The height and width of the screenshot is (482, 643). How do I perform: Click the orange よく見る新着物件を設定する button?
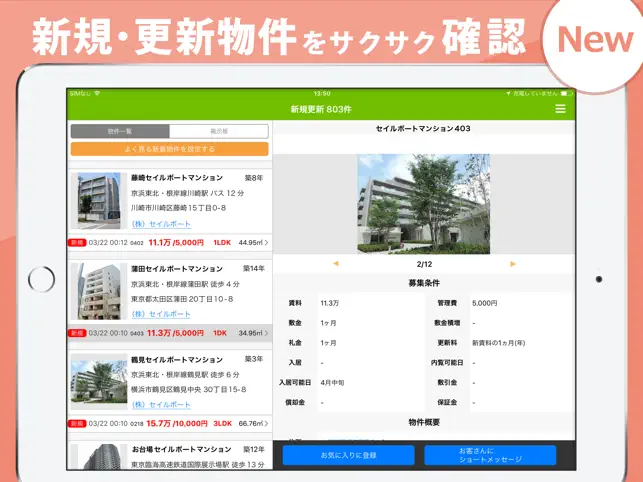tap(169, 149)
